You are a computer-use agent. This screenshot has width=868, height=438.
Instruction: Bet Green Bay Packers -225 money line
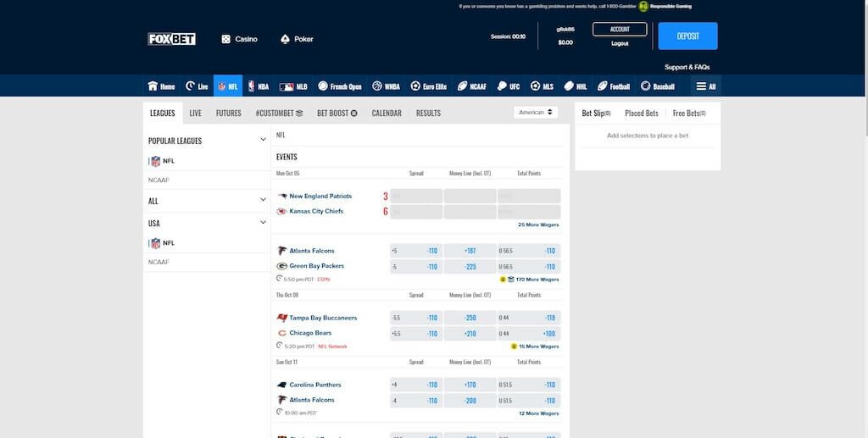point(470,267)
